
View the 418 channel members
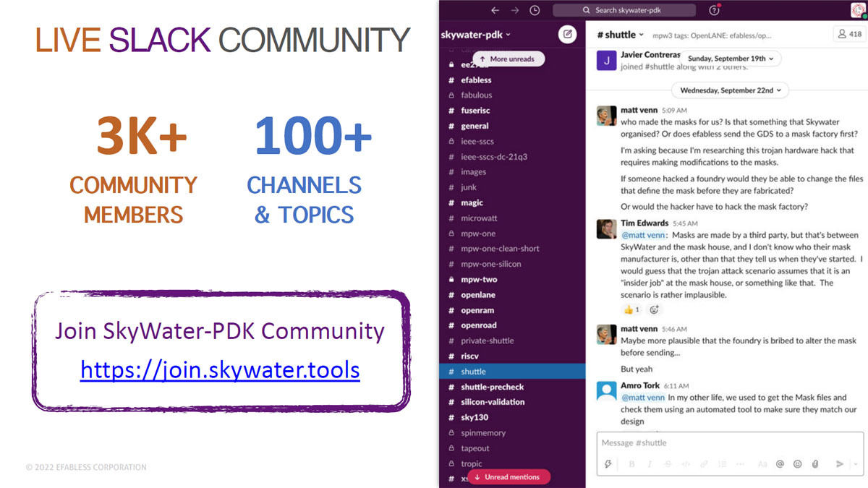[848, 34]
